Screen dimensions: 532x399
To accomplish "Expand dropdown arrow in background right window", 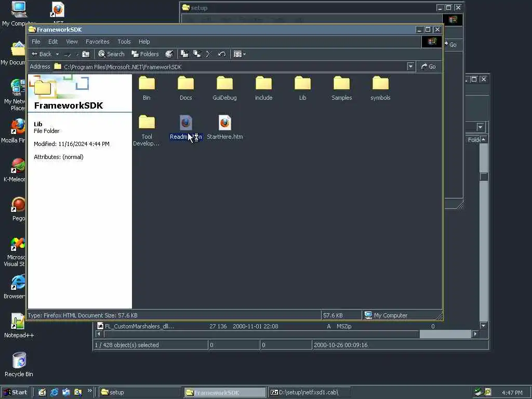I will pyautogui.click(x=480, y=127).
